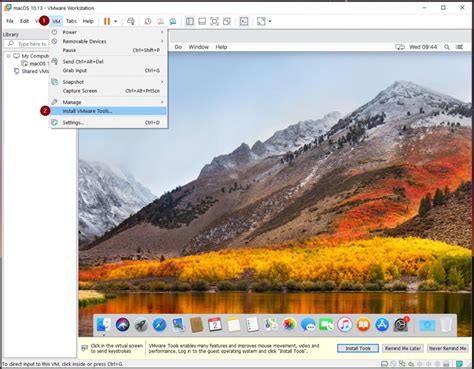The height and width of the screenshot is (369, 474).
Task: Open Reminders from the Dock
Action: pos(252,324)
